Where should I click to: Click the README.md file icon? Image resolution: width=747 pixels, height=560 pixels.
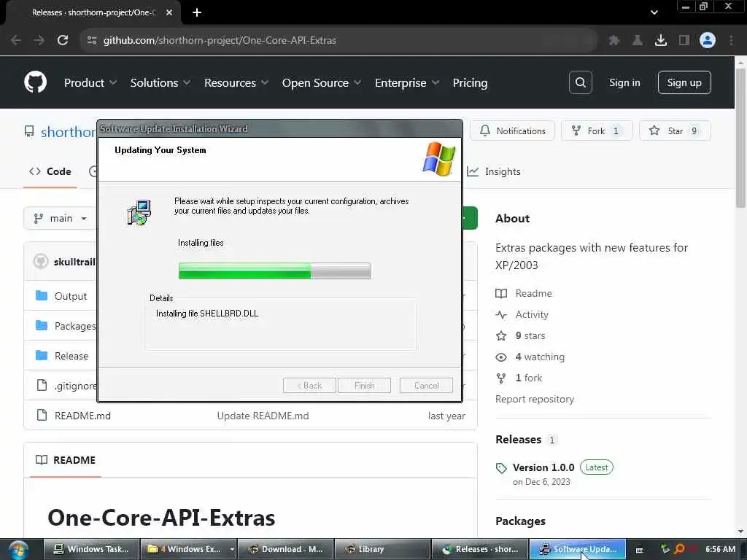(x=42, y=415)
